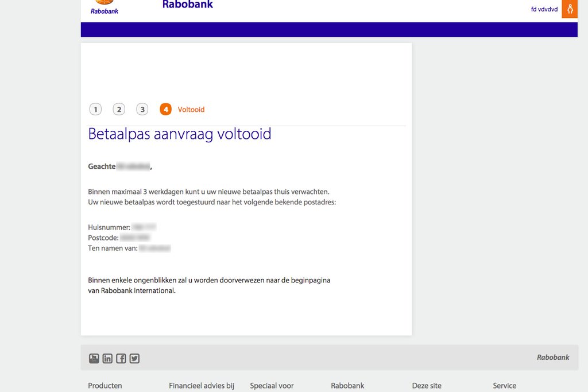Open the Rabobank Facebook page icon

pos(121,359)
